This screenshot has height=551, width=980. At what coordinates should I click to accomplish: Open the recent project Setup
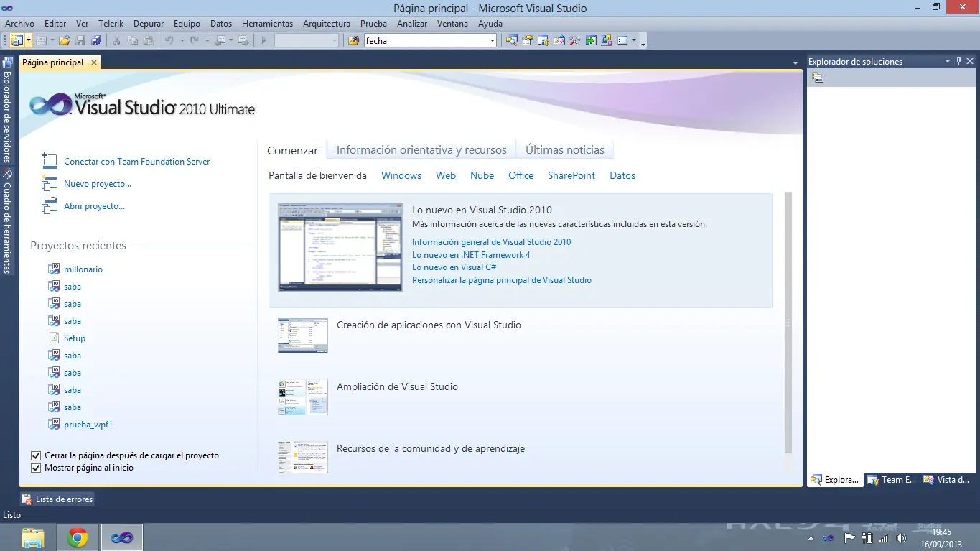[x=75, y=338]
